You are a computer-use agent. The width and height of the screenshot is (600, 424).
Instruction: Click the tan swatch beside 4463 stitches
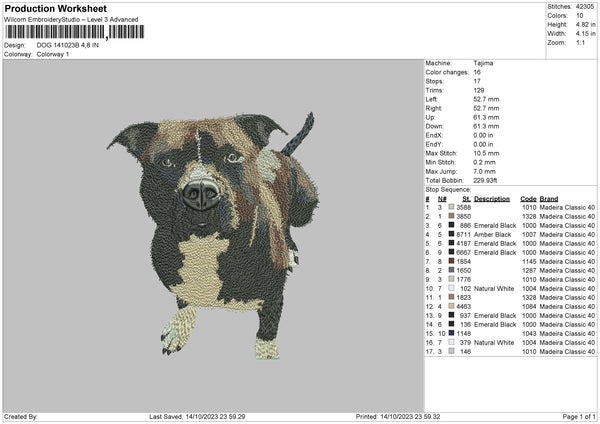click(452, 306)
